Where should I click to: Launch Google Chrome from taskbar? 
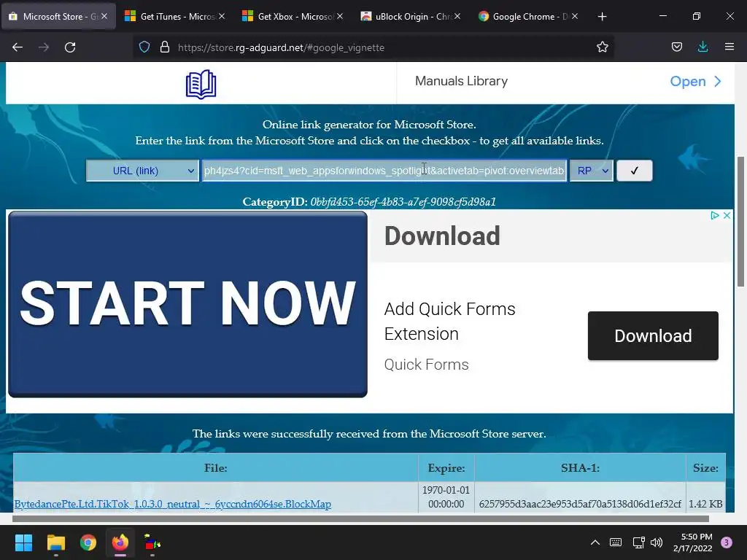coord(88,542)
